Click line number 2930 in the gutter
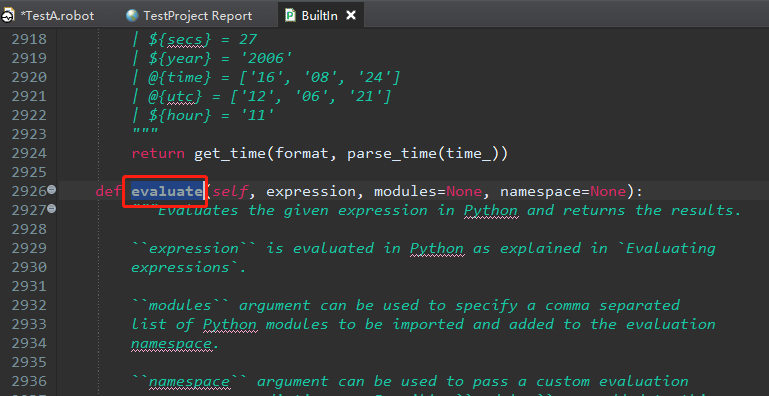Image resolution: width=769 pixels, height=396 pixels. (29, 267)
